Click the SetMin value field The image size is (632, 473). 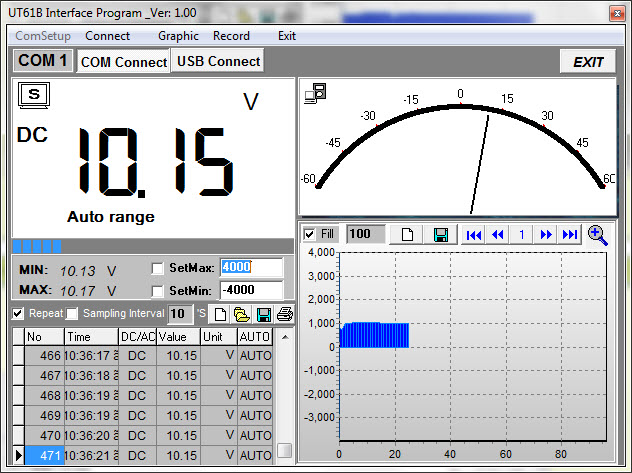(252, 290)
